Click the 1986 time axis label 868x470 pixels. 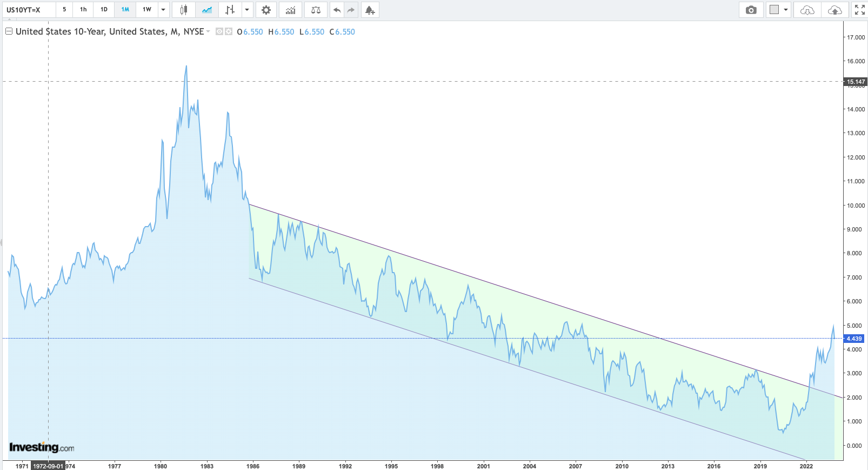(x=252, y=466)
